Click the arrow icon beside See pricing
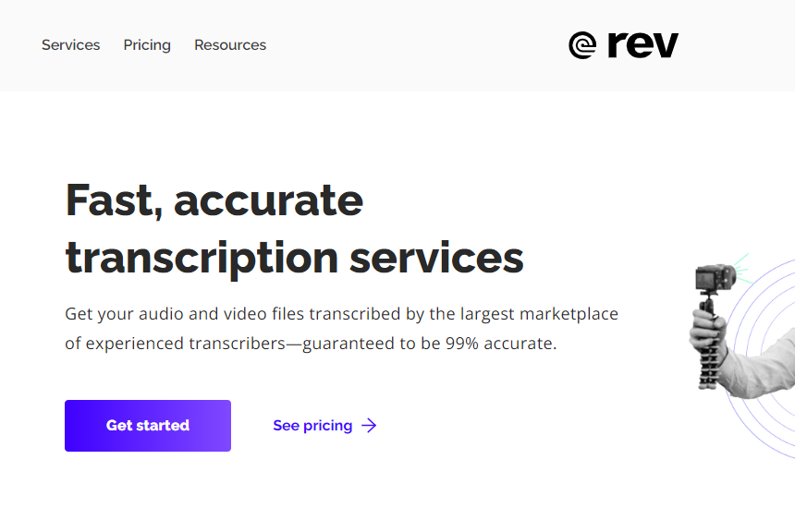Viewport: 795px width, 532px height. point(369,426)
